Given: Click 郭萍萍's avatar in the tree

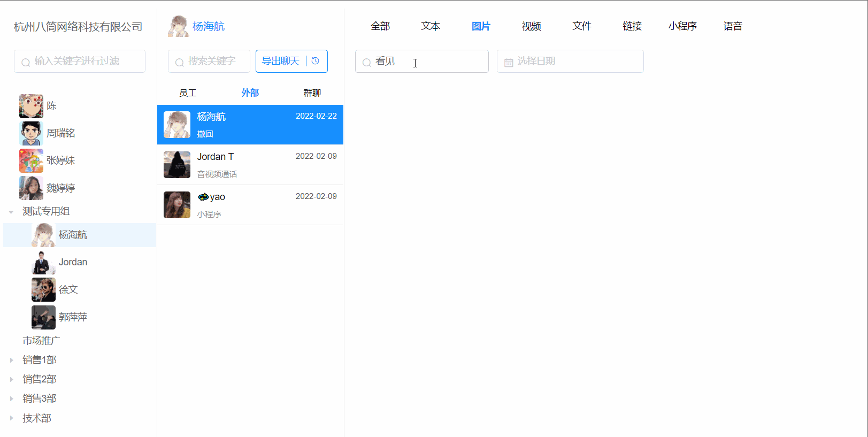Looking at the screenshot, I should 43,317.
